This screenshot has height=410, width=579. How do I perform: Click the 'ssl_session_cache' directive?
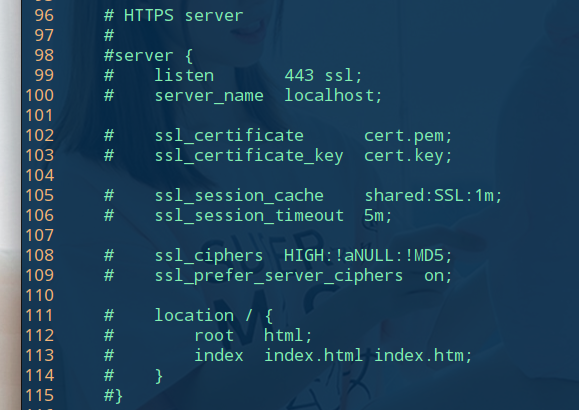click(239, 195)
